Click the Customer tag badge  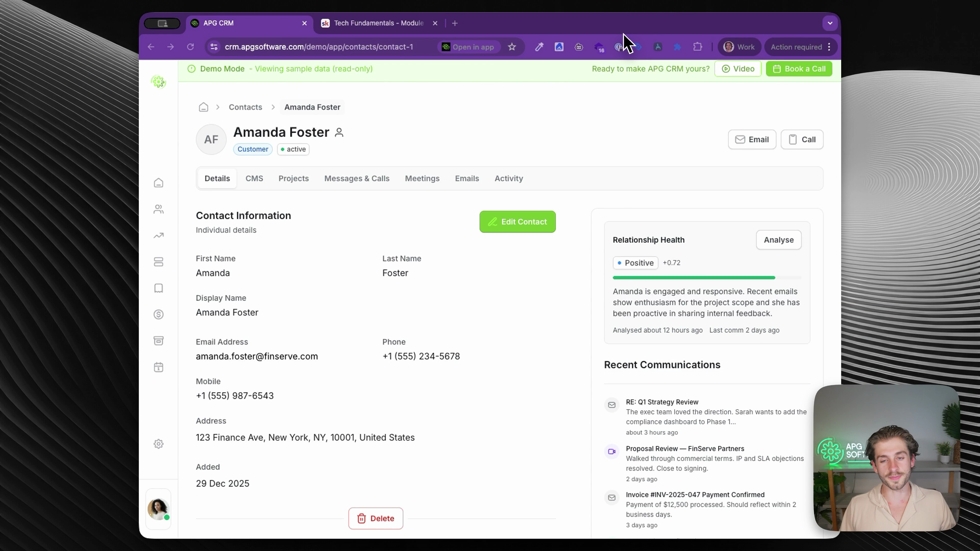click(x=253, y=149)
